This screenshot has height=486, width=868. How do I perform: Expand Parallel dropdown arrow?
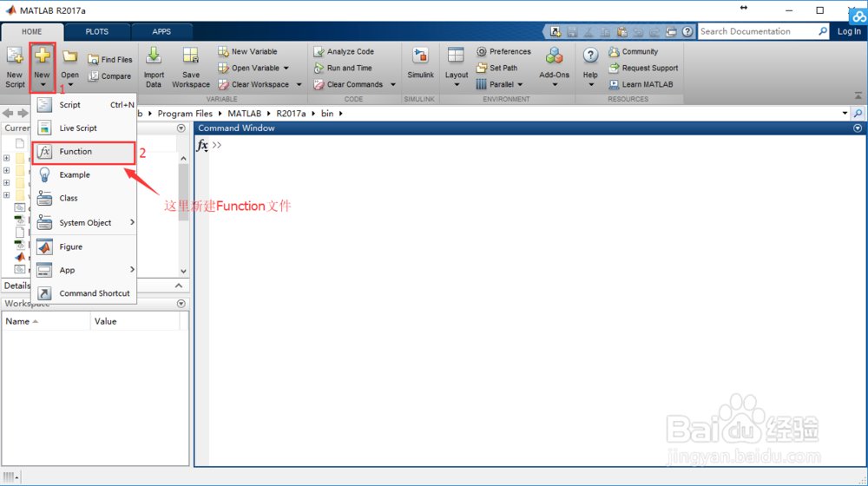pos(520,85)
